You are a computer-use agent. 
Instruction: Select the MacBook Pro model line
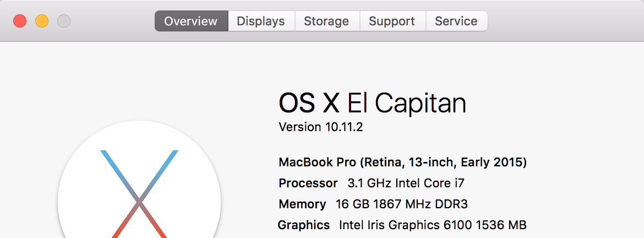[x=403, y=163]
